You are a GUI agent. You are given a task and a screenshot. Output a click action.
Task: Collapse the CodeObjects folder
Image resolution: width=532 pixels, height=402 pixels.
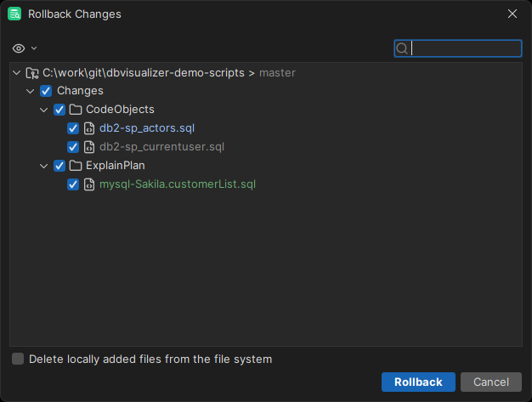[x=44, y=110]
